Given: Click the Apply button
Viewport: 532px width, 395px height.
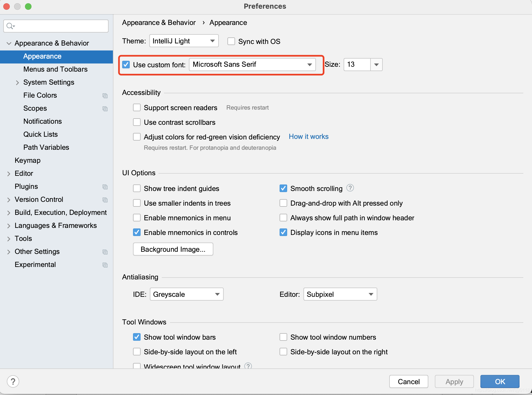Looking at the screenshot, I should (x=454, y=381).
